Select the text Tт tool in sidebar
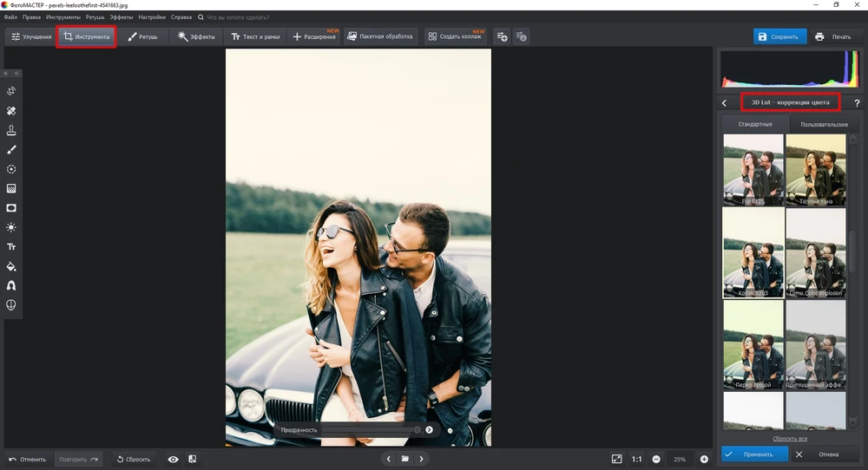 [x=11, y=246]
